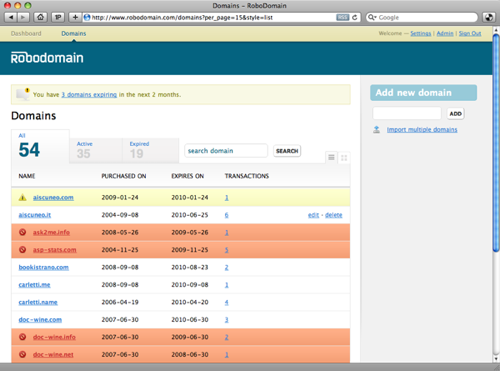Open the aiscuneo.it domain link

tap(35, 215)
